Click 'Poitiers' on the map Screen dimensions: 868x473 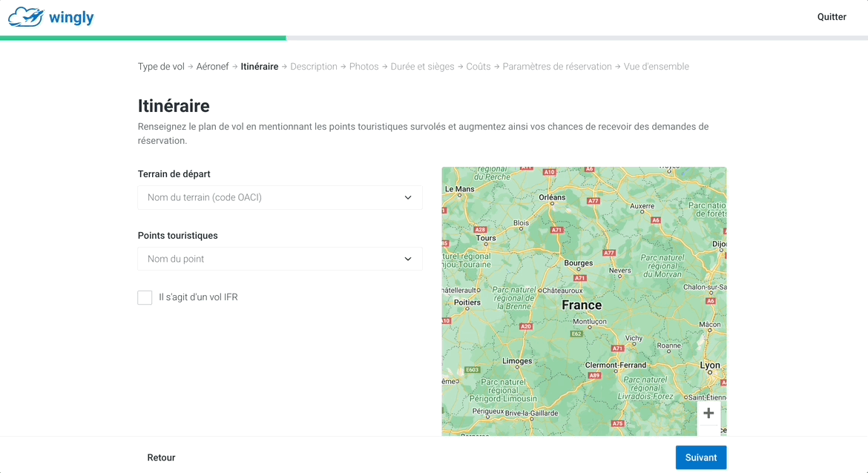point(467,302)
